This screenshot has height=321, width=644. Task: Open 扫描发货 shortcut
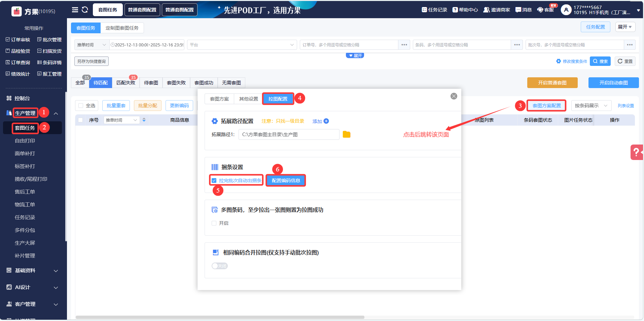click(49, 51)
